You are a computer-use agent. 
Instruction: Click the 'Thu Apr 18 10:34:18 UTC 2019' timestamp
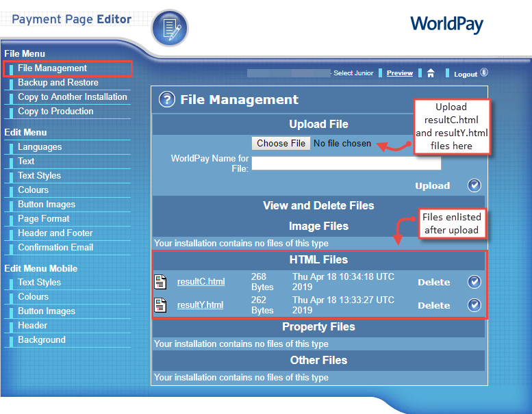(x=343, y=282)
